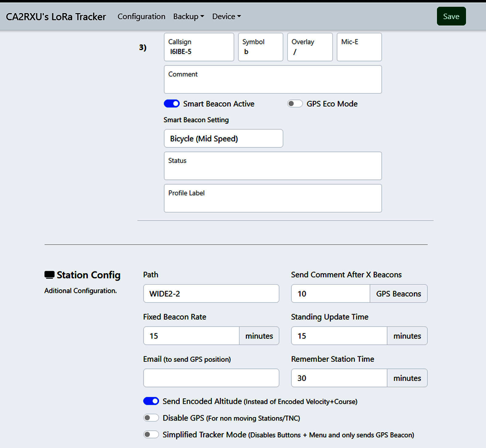486x448 pixels.
Task: Click the CA2RXU's LoRa Tracker title link
Action: click(56, 16)
